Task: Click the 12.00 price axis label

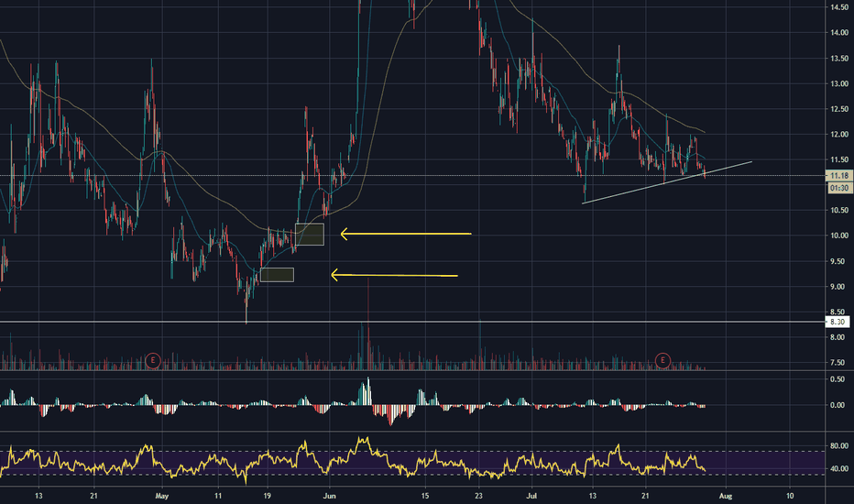Action: 838,134
